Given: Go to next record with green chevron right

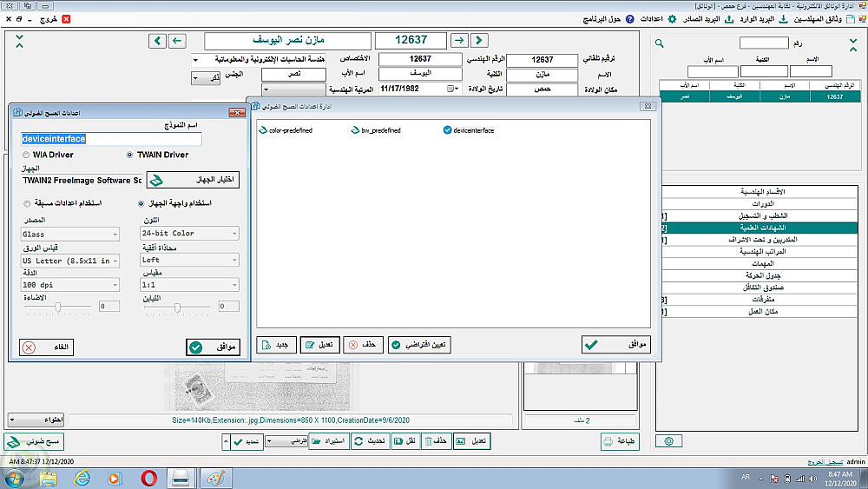Looking at the screenshot, I should pyautogui.click(x=479, y=41).
